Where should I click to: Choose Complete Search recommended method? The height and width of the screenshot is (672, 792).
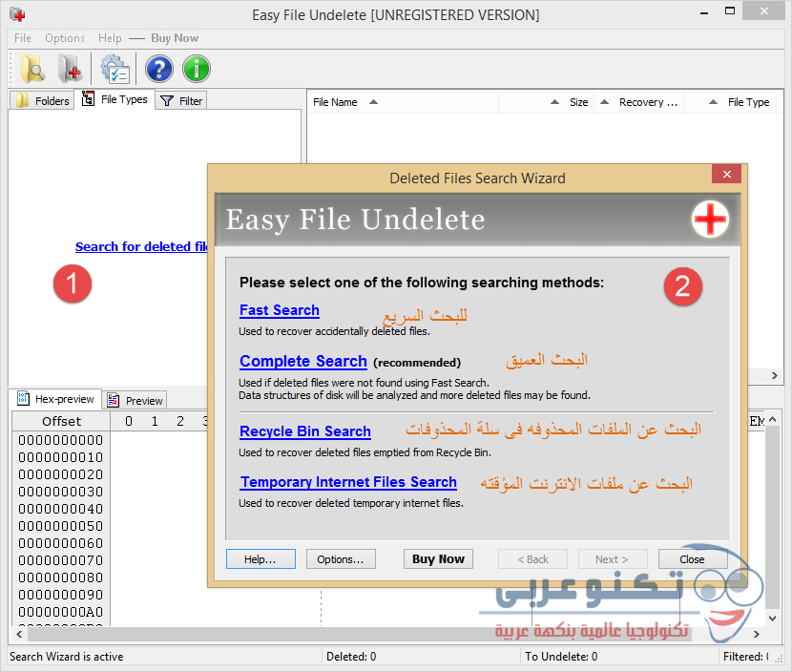coord(303,361)
